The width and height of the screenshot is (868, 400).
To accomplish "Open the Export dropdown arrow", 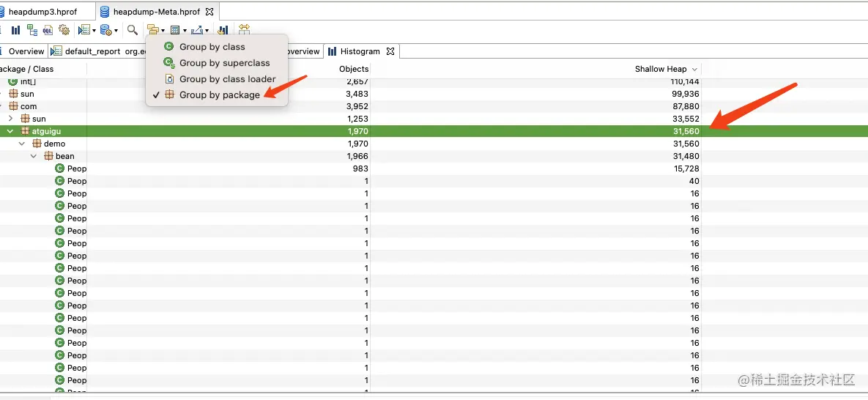I will (x=207, y=31).
